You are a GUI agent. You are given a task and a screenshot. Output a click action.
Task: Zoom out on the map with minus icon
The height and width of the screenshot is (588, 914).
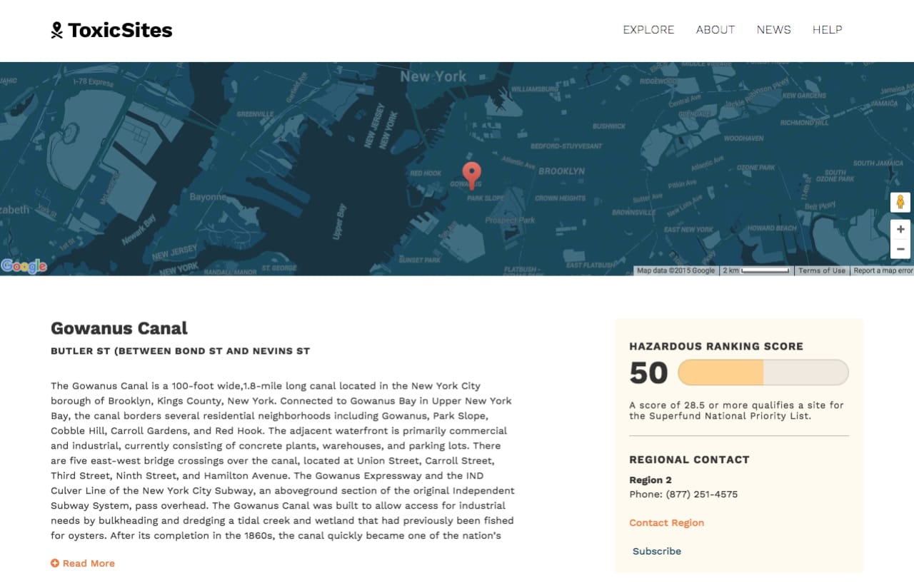point(900,249)
